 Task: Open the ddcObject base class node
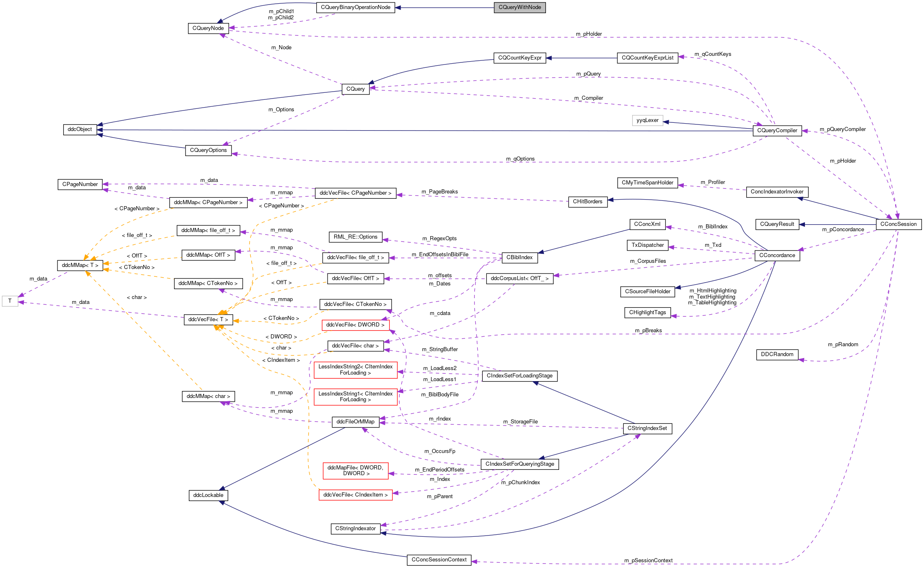pos(80,129)
